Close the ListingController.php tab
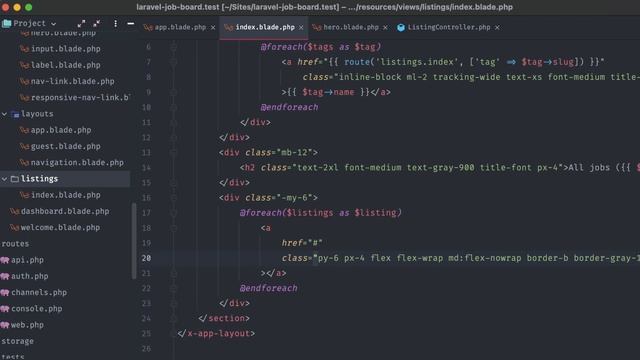Image resolution: width=640 pixels, height=360 pixels. point(497,27)
